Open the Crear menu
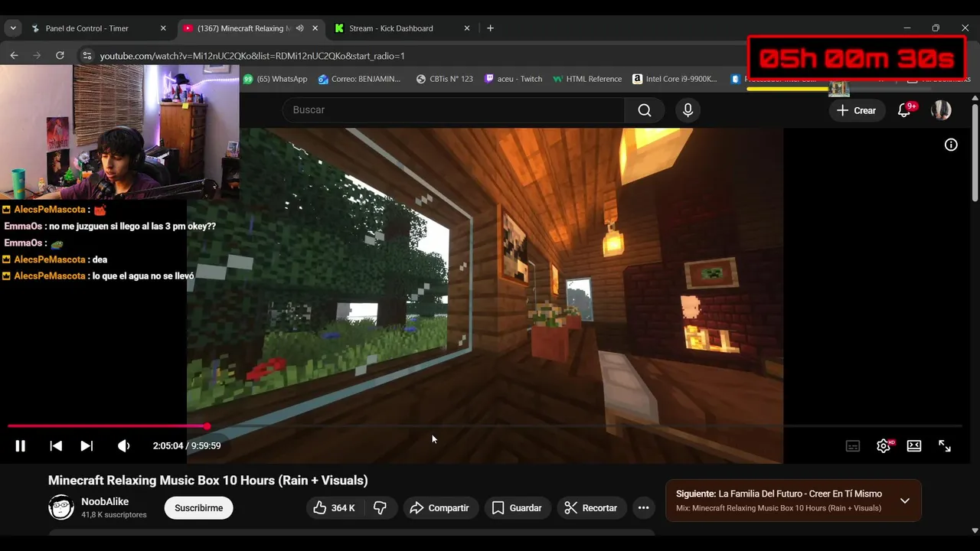Image resolution: width=980 pixels, height=551 pixels. (857, 110)
